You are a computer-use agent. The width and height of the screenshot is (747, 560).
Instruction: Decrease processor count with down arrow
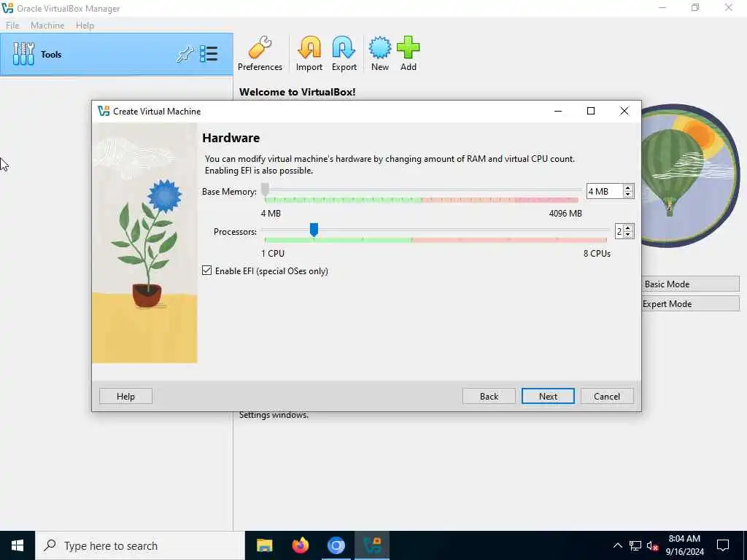(x=628, y=235)
